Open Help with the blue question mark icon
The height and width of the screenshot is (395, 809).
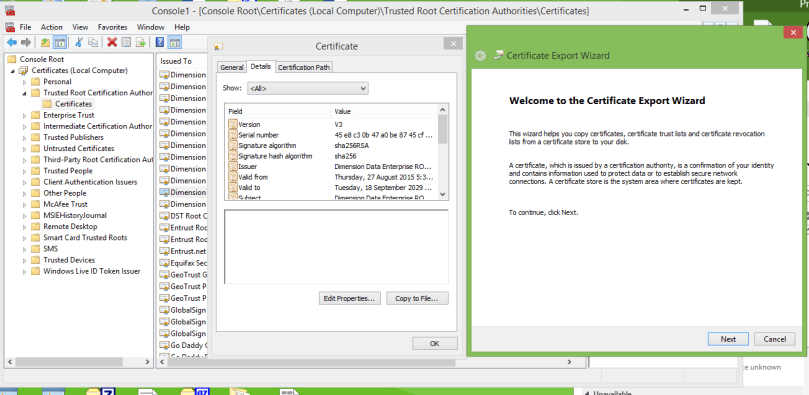pyautogui.click(x=160, y=43)
